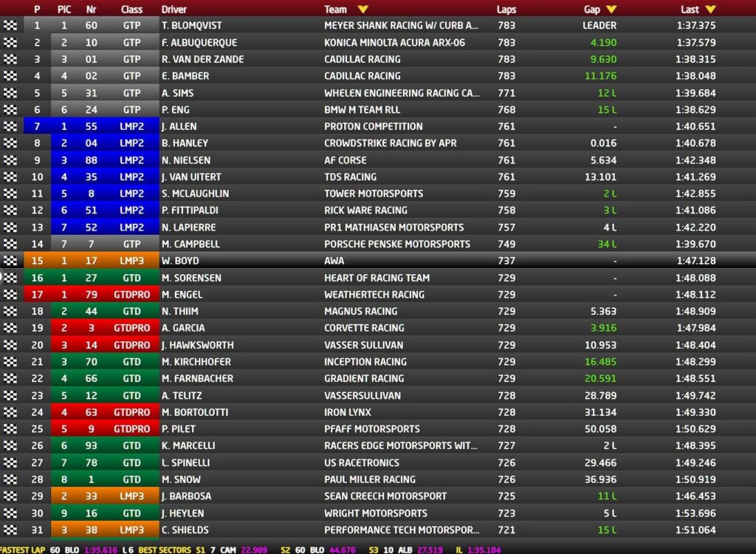
Task: Open the Gap column dropdown arrow
Action: 611,9
